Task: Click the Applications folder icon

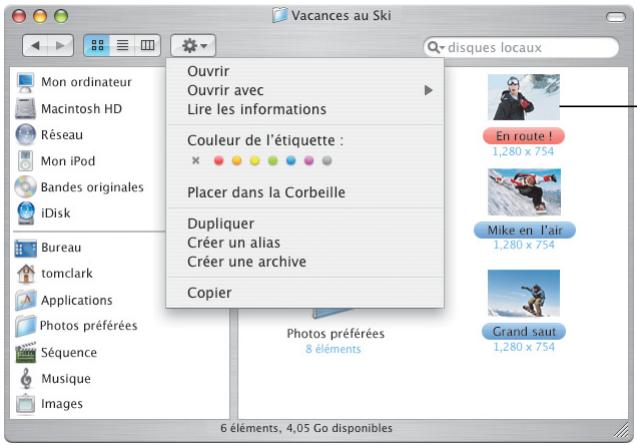Action: (26, 300)
